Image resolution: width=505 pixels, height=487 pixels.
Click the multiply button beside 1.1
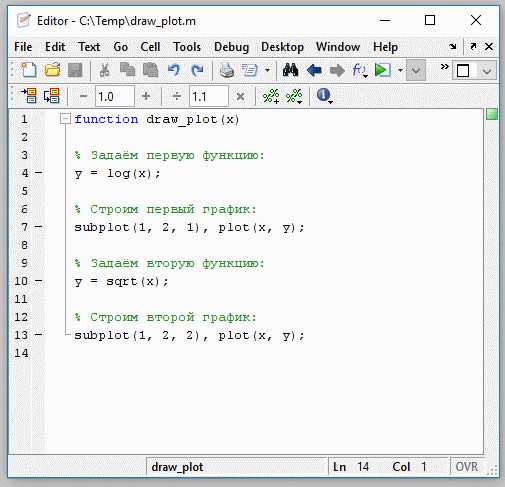[240, 97]
